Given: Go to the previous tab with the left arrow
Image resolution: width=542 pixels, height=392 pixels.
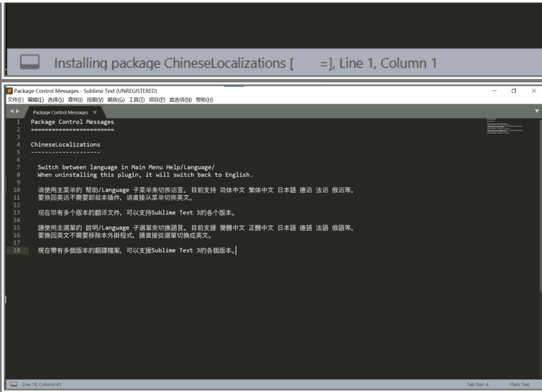Looking at the screenshot, I should click(x=12, y=111).
